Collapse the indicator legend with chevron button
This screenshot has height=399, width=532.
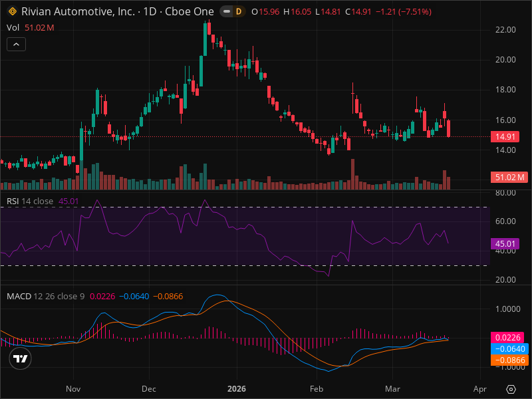[x=16, y=45]
